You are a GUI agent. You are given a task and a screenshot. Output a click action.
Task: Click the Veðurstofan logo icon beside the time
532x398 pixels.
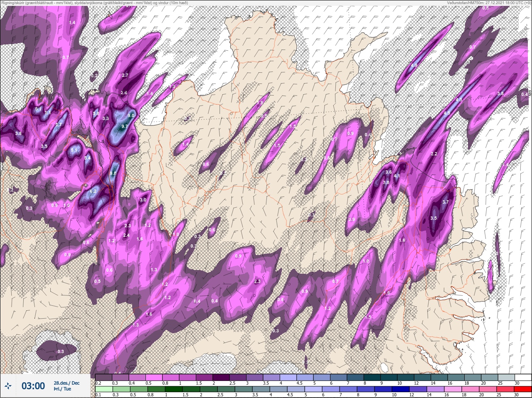(8, 386)
